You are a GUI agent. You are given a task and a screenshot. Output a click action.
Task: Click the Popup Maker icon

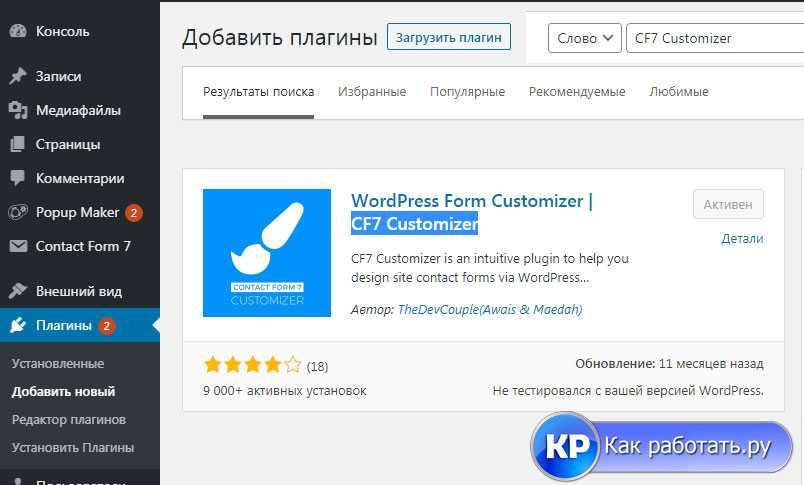tap(18, 212)
